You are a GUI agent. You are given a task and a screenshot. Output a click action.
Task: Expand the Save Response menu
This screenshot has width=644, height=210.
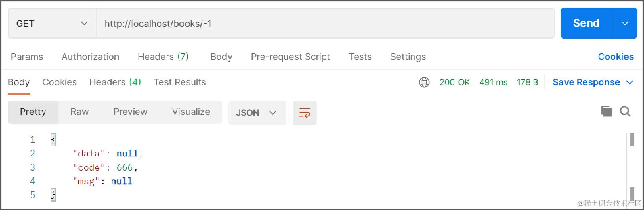(x=592, y=82)
